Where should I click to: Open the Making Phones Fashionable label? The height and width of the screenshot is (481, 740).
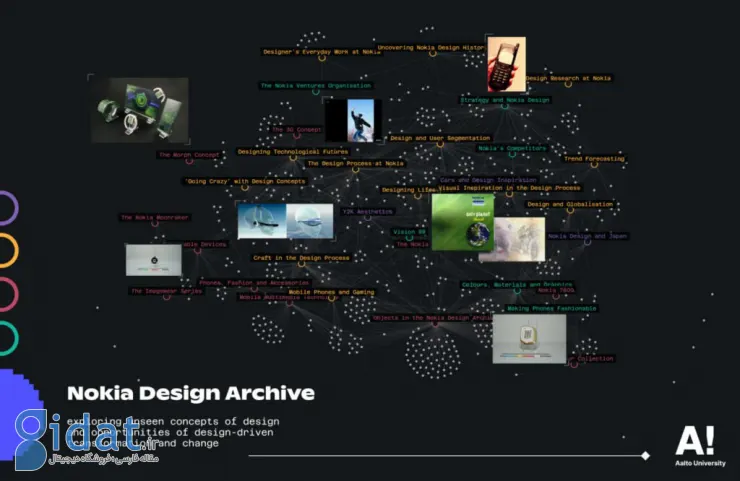[552, 309]
